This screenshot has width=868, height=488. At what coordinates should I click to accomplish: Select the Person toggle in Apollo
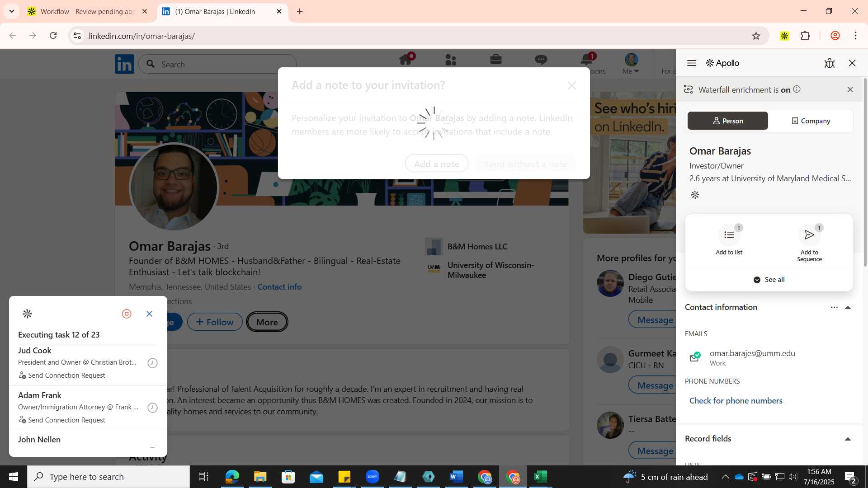(x=727, y=121)
